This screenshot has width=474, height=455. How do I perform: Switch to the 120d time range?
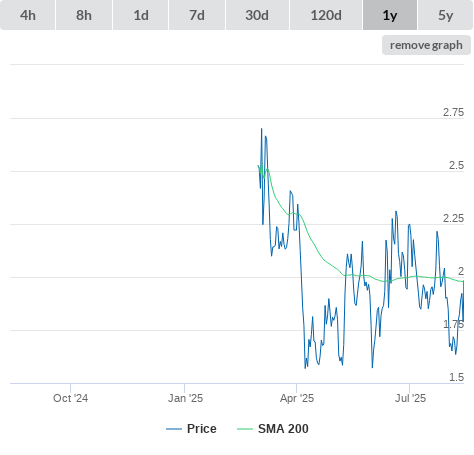(326, 15)
